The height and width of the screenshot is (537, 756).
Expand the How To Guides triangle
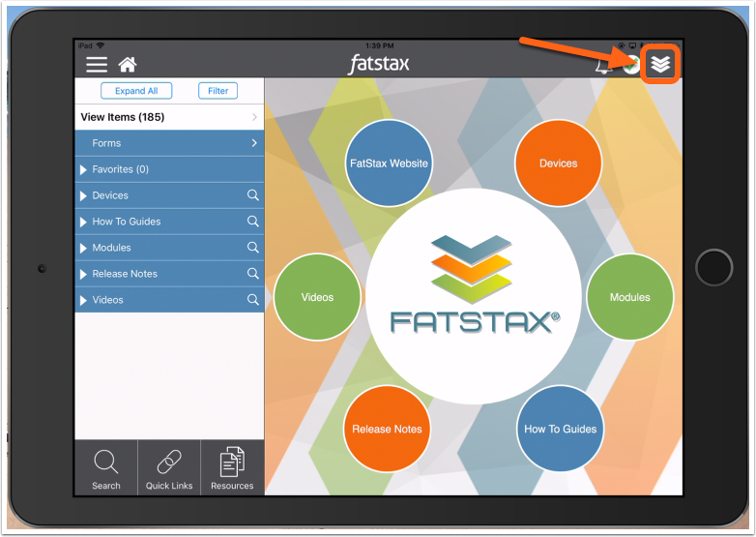click(x=83, y=222)
